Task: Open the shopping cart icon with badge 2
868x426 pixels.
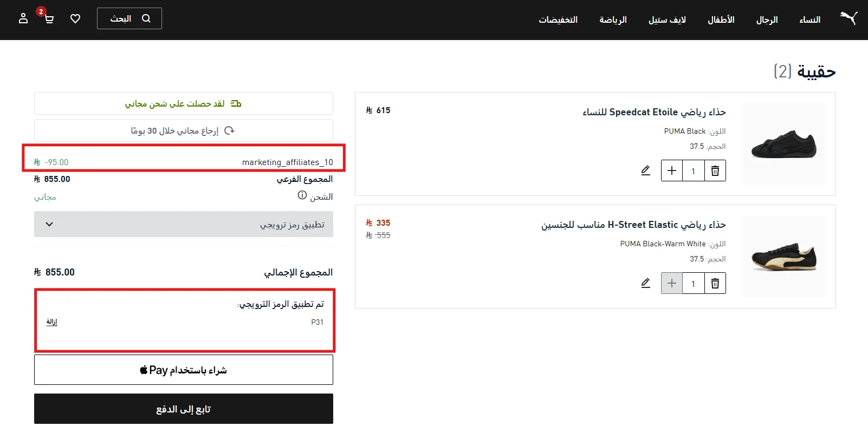Action: point(49,19)
